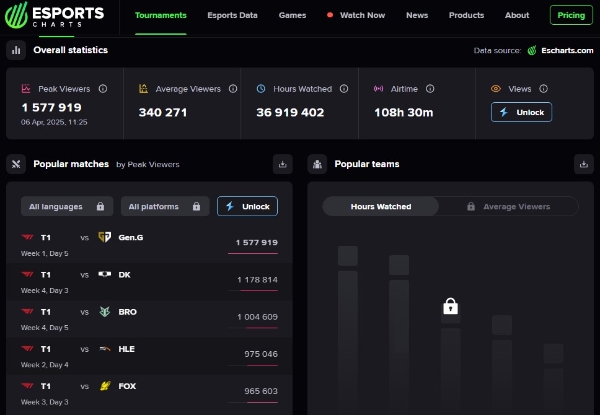Open the T1 vs FOX match

pos(149,393)
